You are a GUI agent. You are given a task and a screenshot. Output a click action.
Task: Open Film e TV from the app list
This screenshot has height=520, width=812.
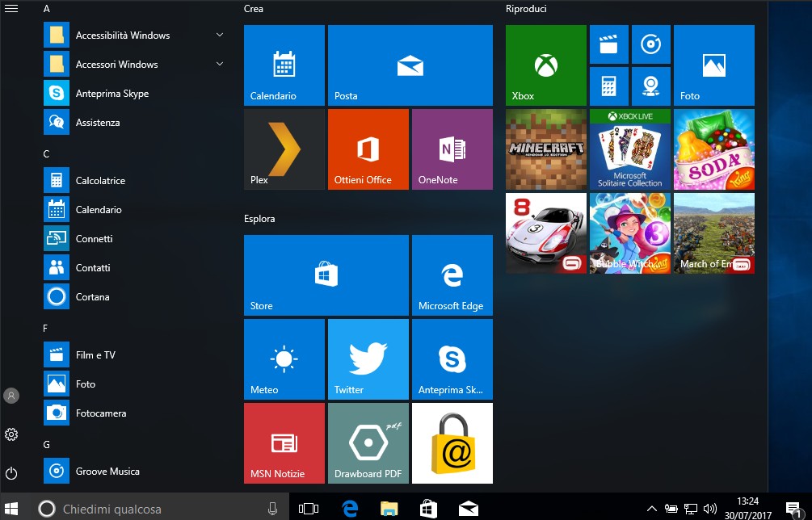[136, 355]
